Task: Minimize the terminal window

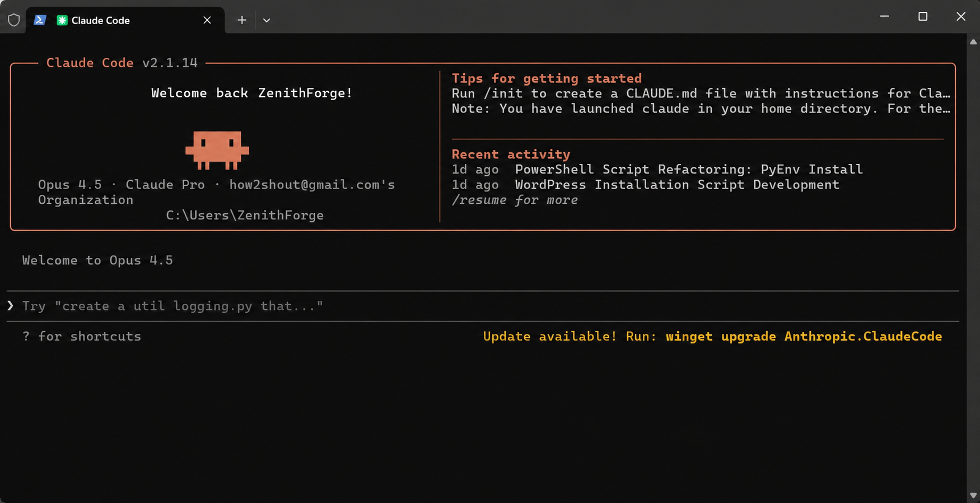Action: point(885,16)
